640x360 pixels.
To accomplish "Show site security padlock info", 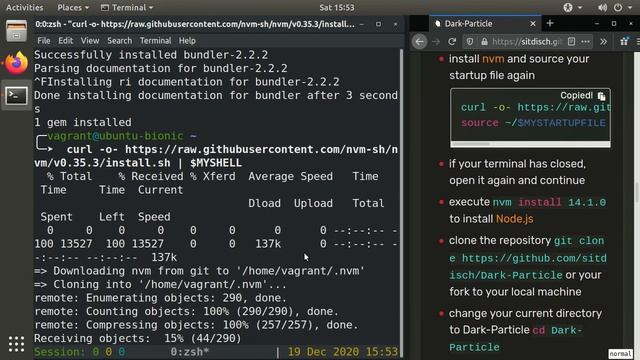I will [484, 42].
